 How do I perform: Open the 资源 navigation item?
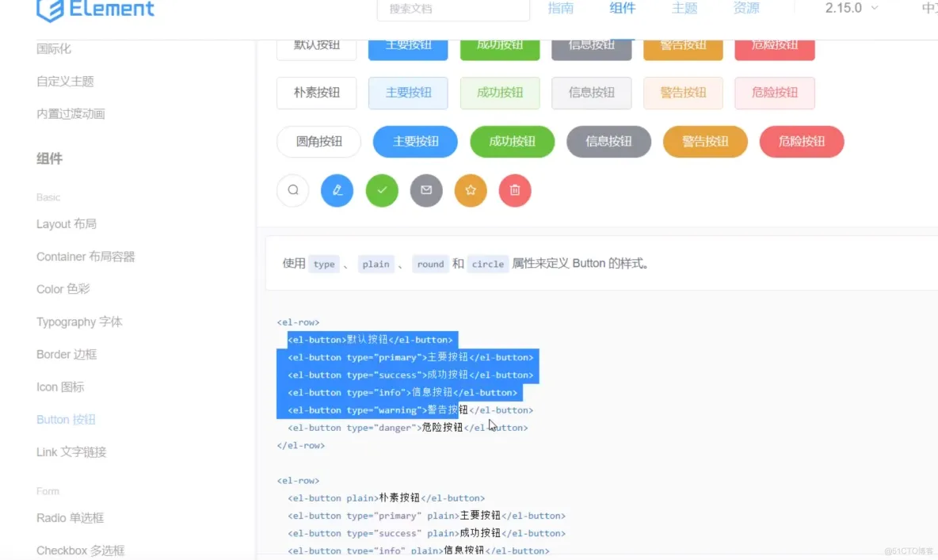pyautogui.click(x=745, y=8)
